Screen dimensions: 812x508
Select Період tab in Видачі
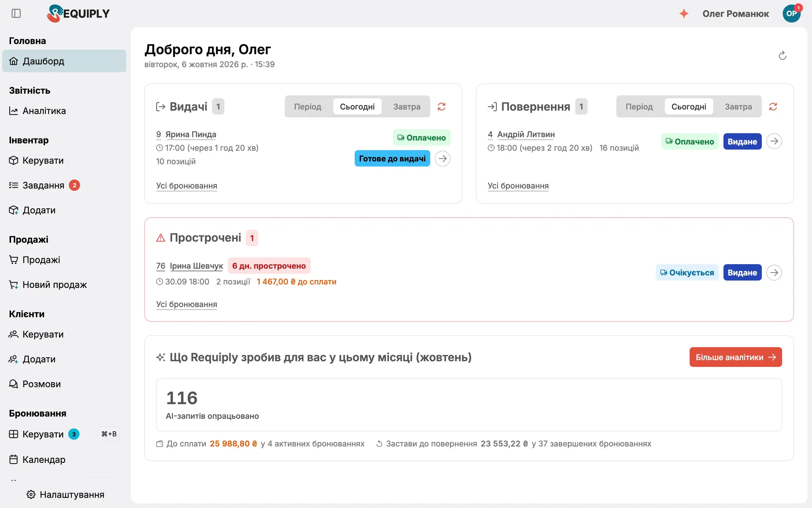[x=308, y=106]
